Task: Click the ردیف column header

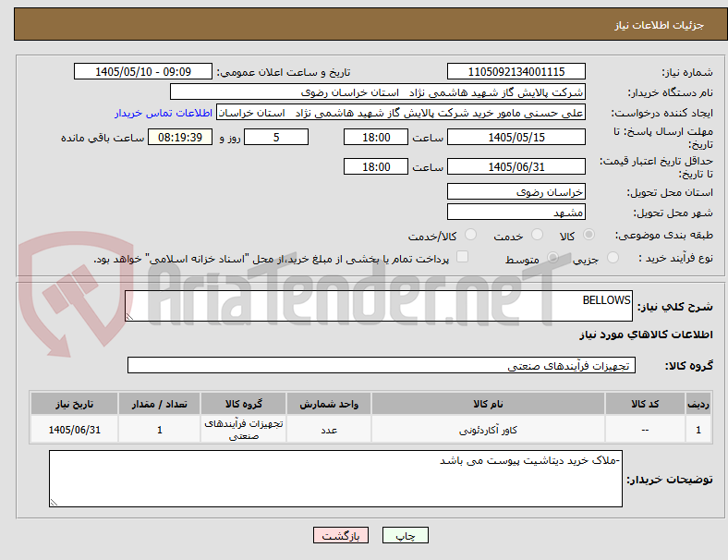Action: pyautogui.click(x=698, y=404)
